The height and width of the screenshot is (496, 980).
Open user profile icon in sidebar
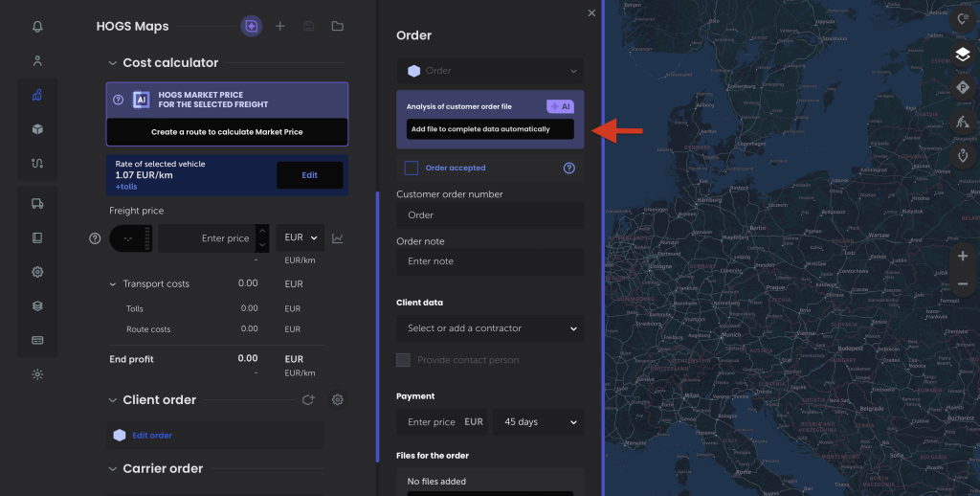tap(37, 60)
